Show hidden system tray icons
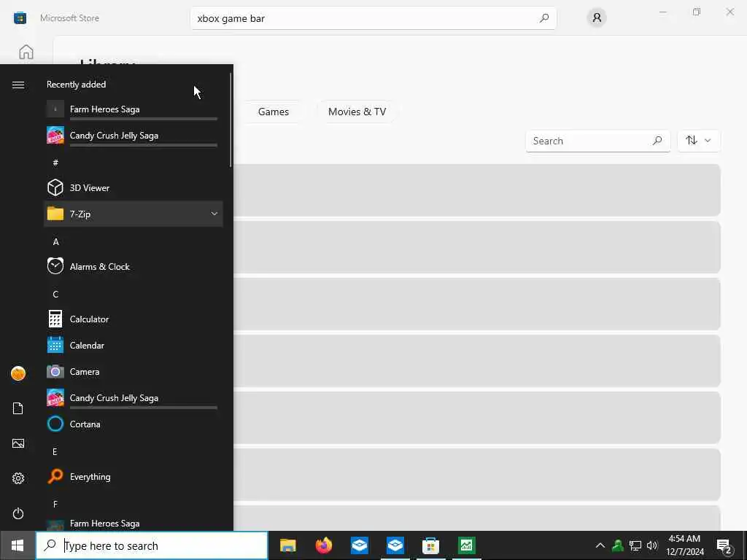Viewport: 747px width, 560px height. (x=600, y=545)
